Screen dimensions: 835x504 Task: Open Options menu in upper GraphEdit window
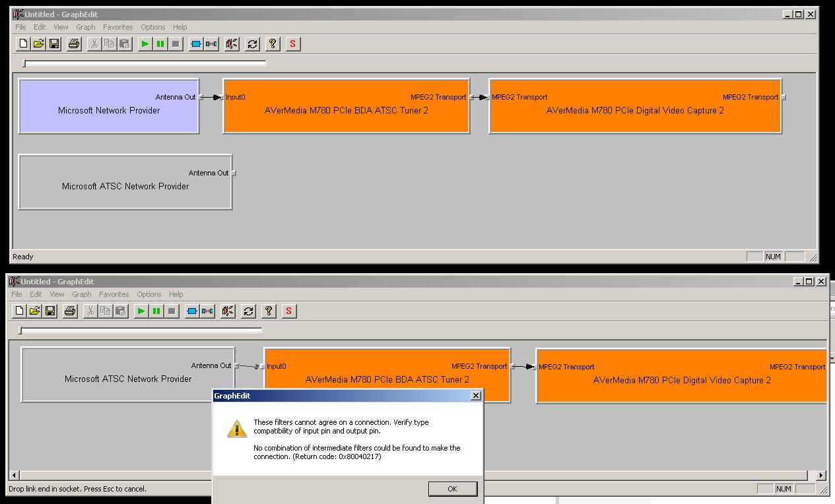click(152, 27)
